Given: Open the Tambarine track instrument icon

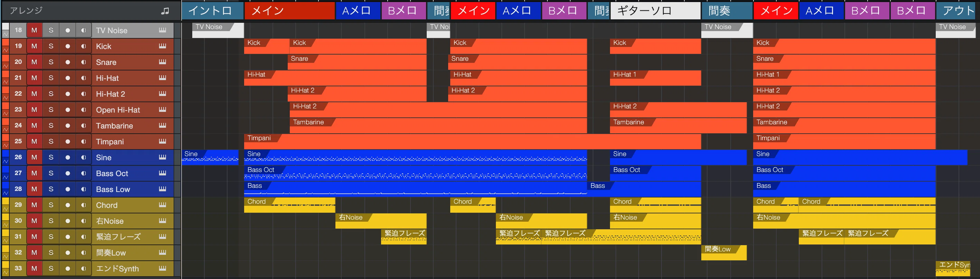Looking at the screenshot, I should (x=163, y=125).
